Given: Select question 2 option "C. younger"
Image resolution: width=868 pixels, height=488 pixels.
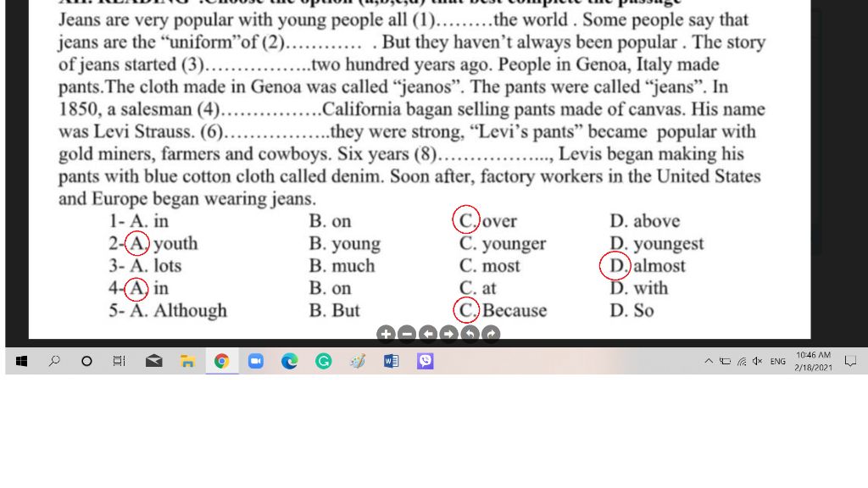Looking at the screenshot, I should tap(503, 244).
